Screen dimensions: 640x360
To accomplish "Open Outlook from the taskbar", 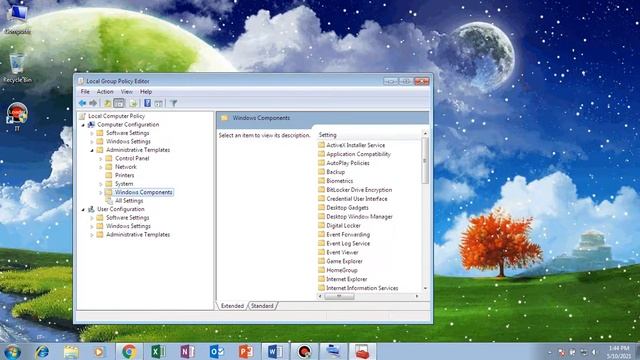I will pyautogui.click(x=217, y=351).
